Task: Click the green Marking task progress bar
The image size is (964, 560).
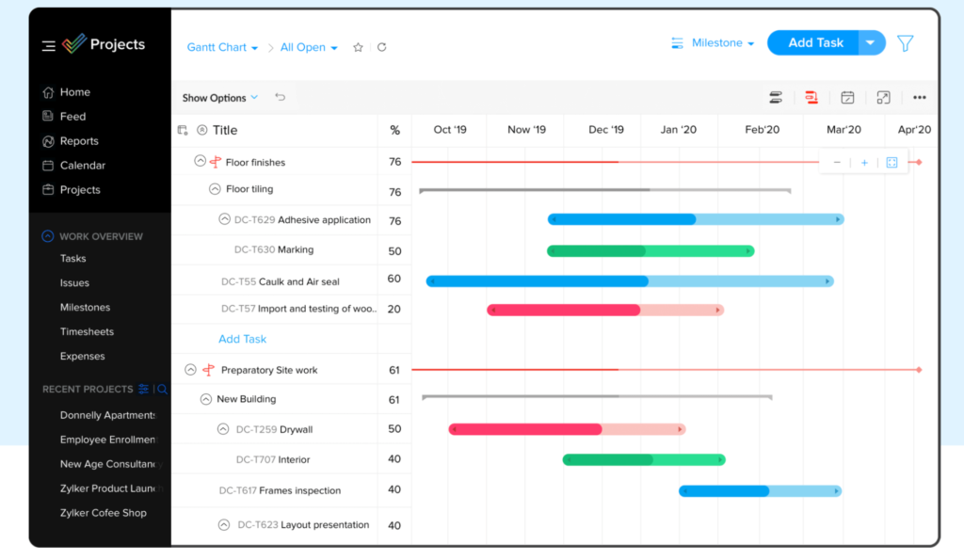Action: pos(650,250)
